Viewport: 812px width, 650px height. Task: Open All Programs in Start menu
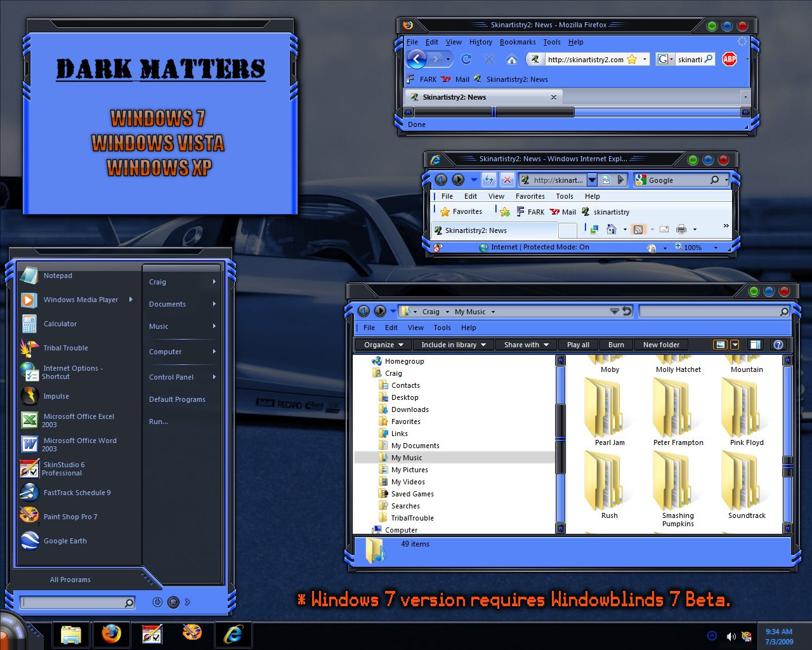[x=70, y=580]
